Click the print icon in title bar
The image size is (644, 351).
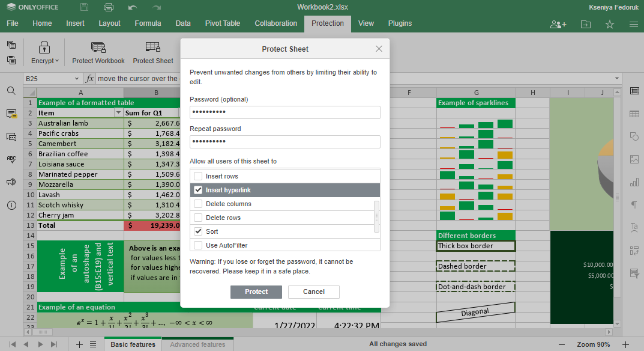109,7
